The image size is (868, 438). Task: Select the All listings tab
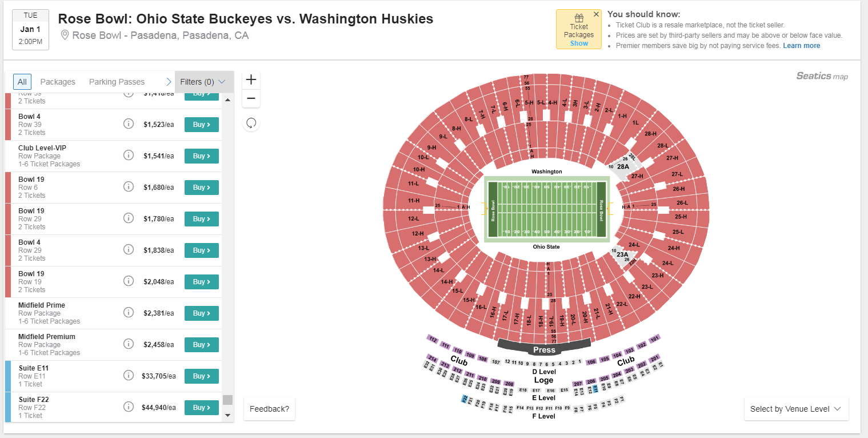[x=22, y=82]
